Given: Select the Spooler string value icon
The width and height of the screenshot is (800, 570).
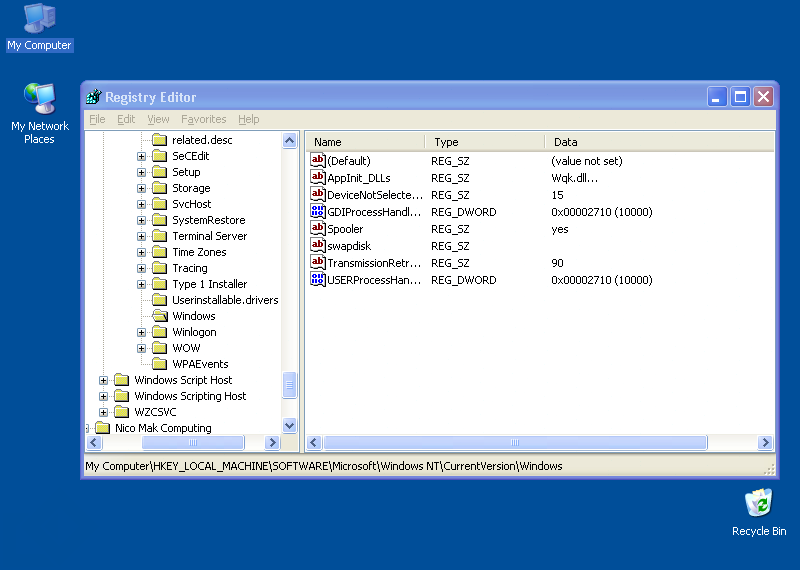Looking at the screenshot, I should (x=317, y=229).
